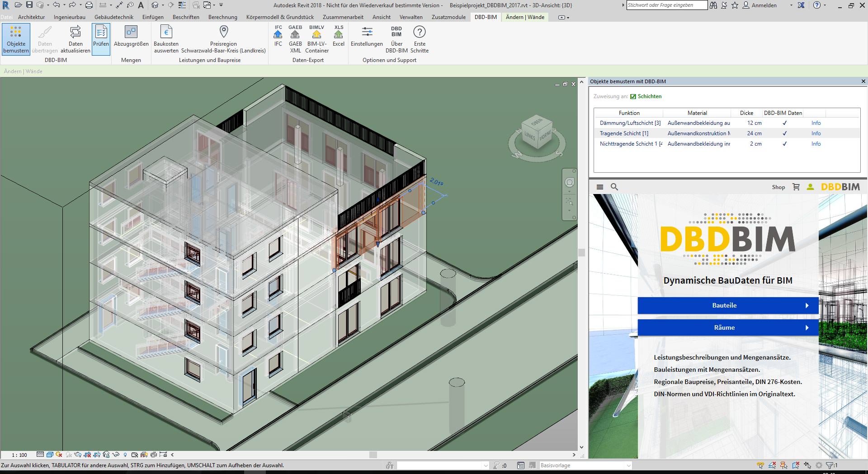Open the help question mark icon
The height and width of the screenshot is (474, 868).
[817, 5]
